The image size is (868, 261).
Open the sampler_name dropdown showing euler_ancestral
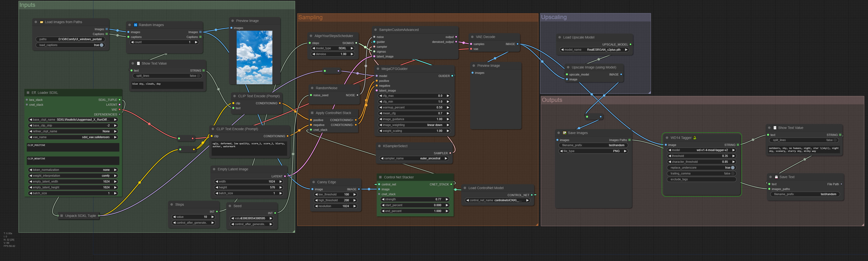point(414,158)
